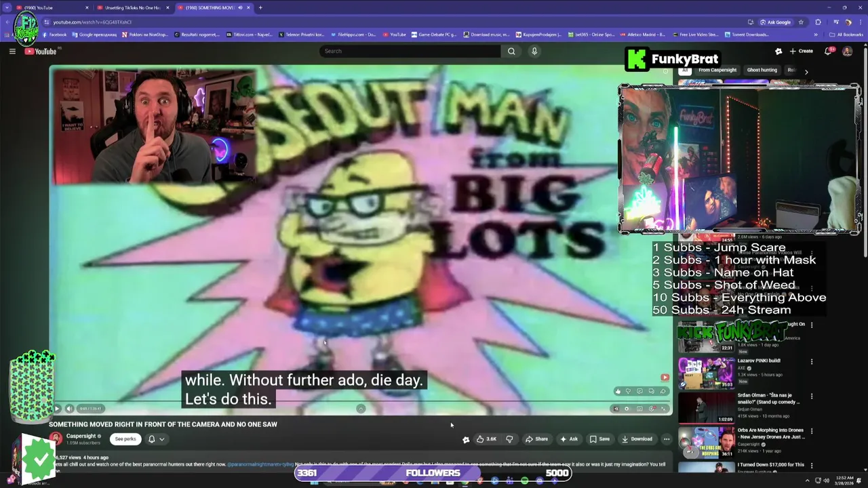Click the @paranormalnightmaretv link in description
The width and height of the screenshot is (868, 488).
point(260,464)
